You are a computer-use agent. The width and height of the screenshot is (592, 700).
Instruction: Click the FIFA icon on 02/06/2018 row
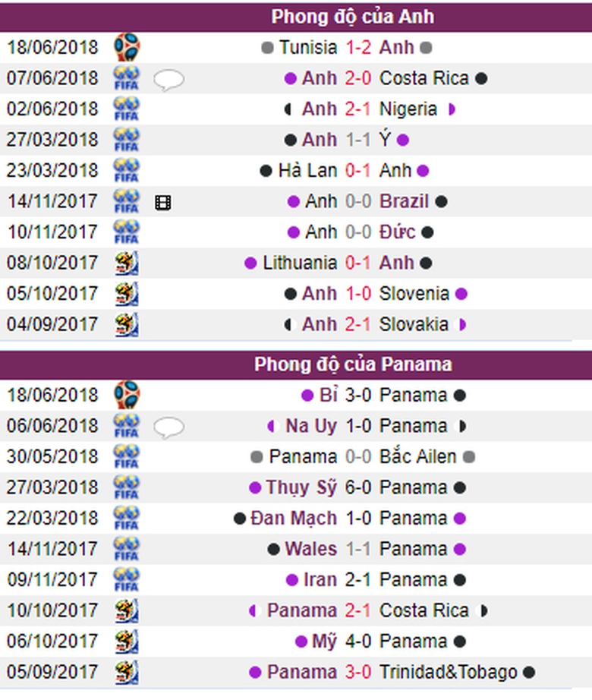coord(127,109)
